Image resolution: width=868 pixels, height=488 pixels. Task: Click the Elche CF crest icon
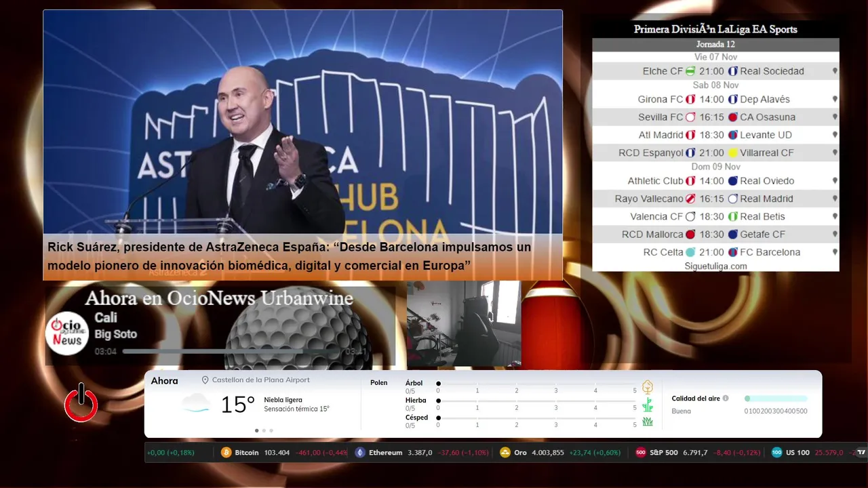click(x=690, y=71)
